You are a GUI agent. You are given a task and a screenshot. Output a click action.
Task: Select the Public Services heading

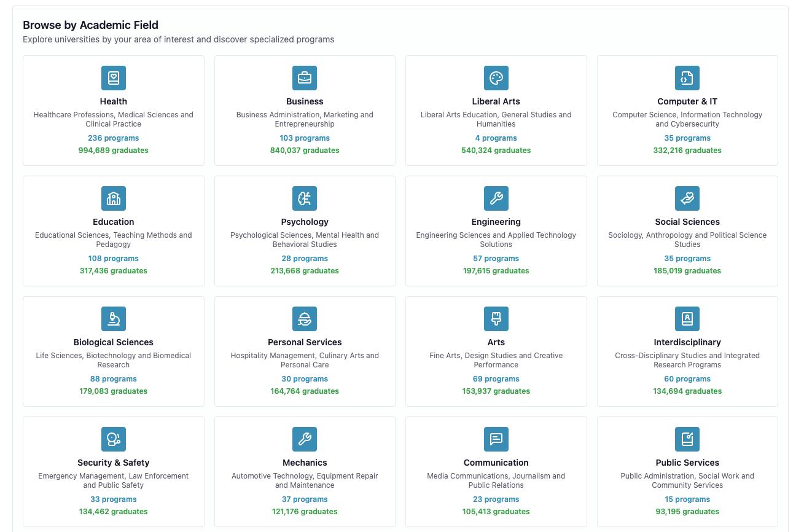click(x=687, y=463)
